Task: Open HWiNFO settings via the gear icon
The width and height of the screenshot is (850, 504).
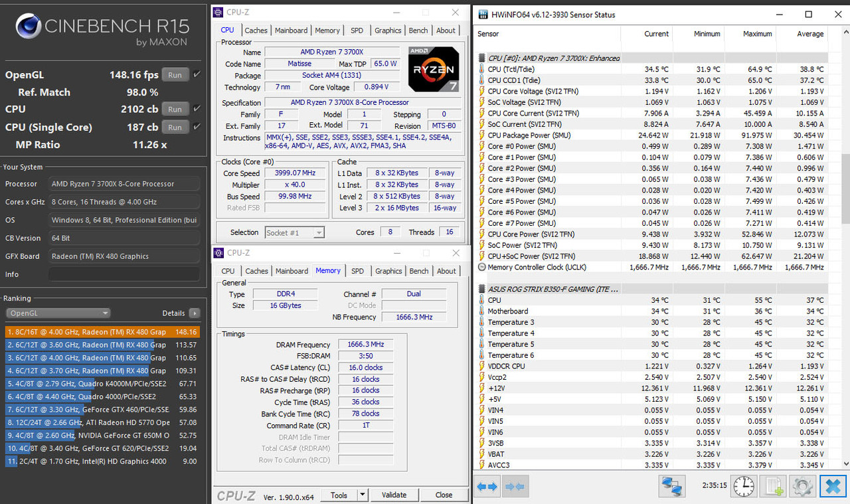Action: tap(802, 486)
